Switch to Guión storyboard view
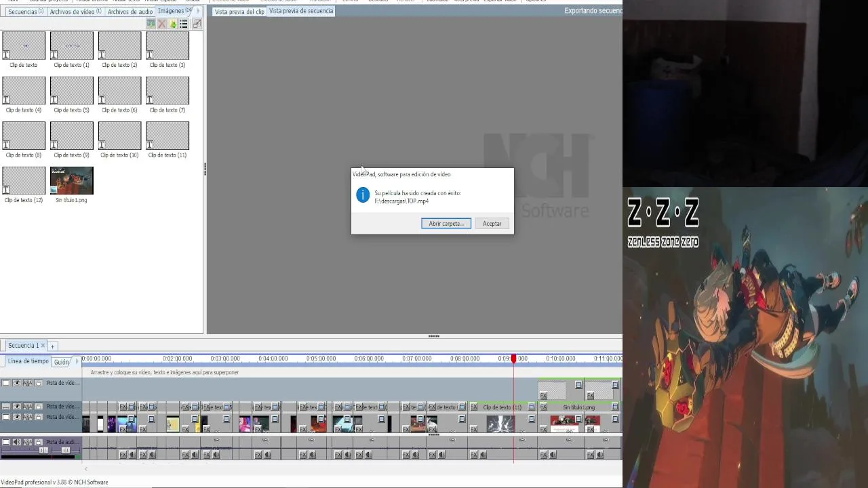This screenshot has height=488, width=868. (61, 362)
